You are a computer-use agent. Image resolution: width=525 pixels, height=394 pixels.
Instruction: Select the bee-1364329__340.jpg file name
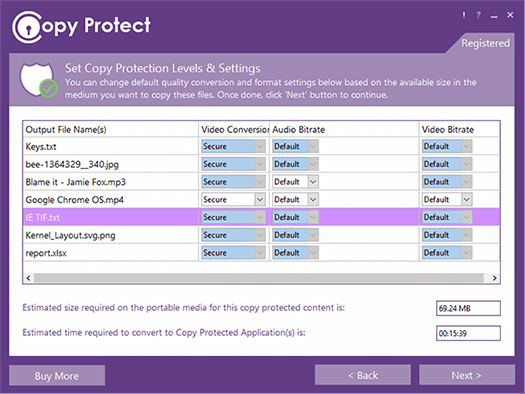tap(72, 164)
